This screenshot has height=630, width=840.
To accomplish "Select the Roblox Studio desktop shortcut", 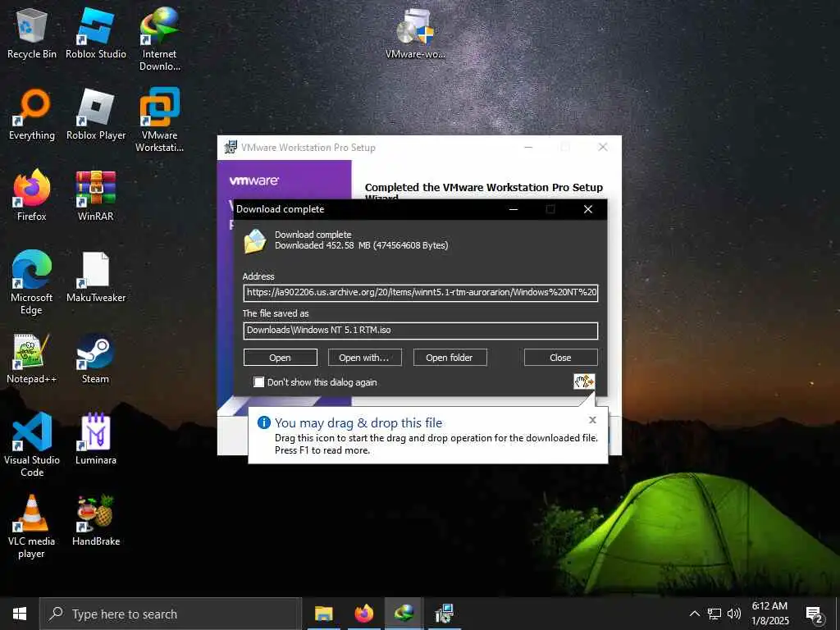I will pos(96,33).
